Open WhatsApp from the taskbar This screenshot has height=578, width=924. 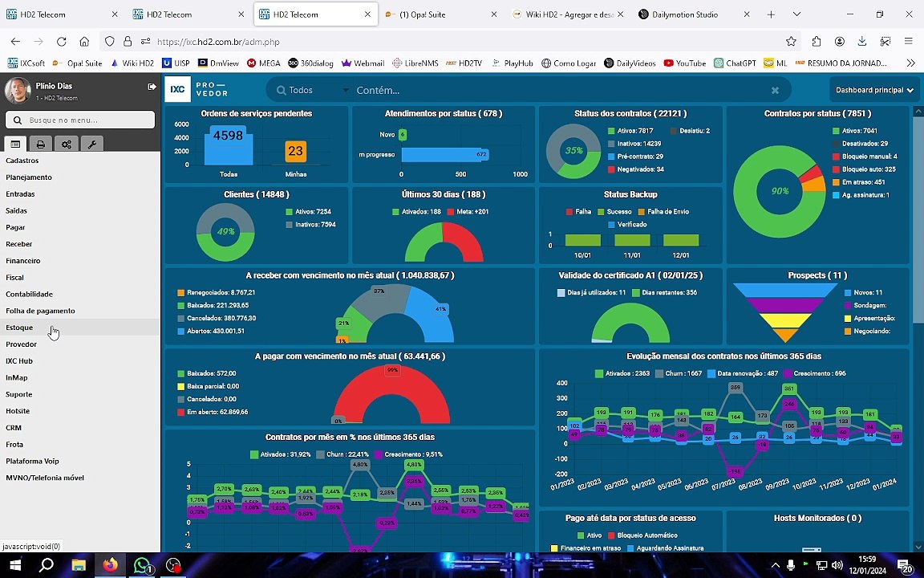(141, 565)
